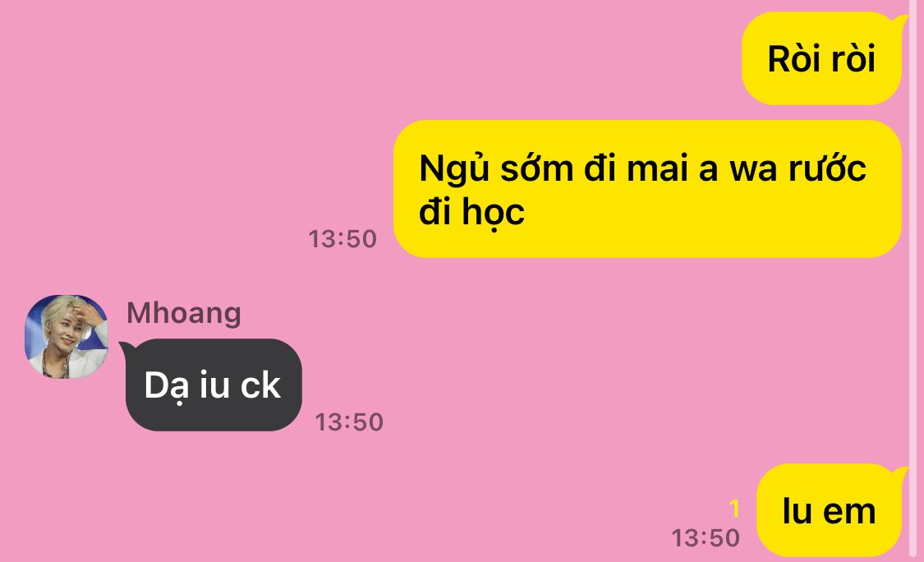
Task: Select the "Dạ iu ck" dark bubble
Action: (214, 385)
